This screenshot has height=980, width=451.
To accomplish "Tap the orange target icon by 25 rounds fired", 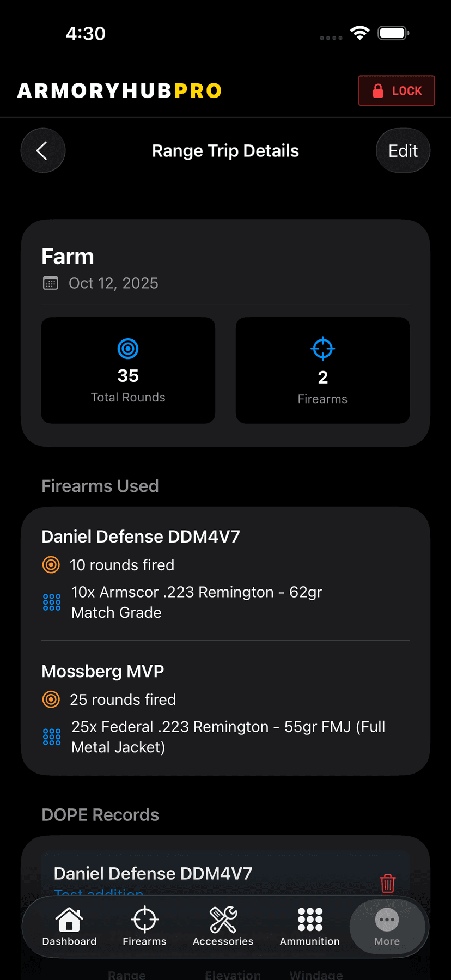I will tap(51, 699).
